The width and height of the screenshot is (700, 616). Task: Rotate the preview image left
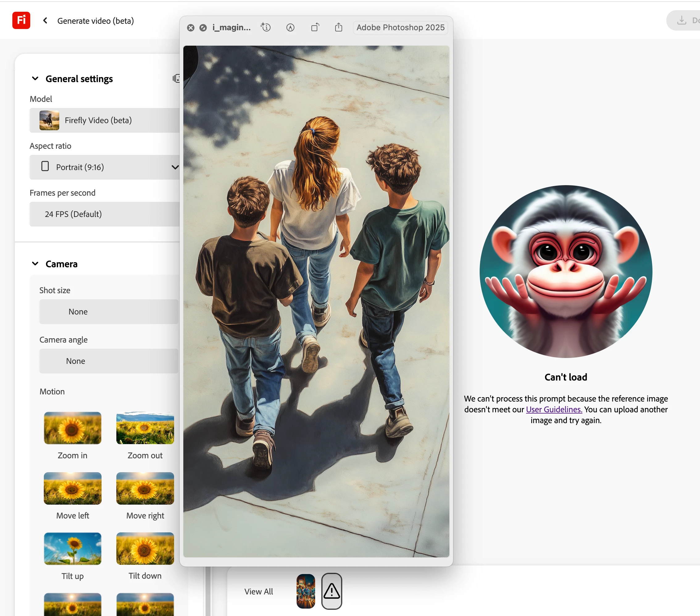(x=315, y=27)
